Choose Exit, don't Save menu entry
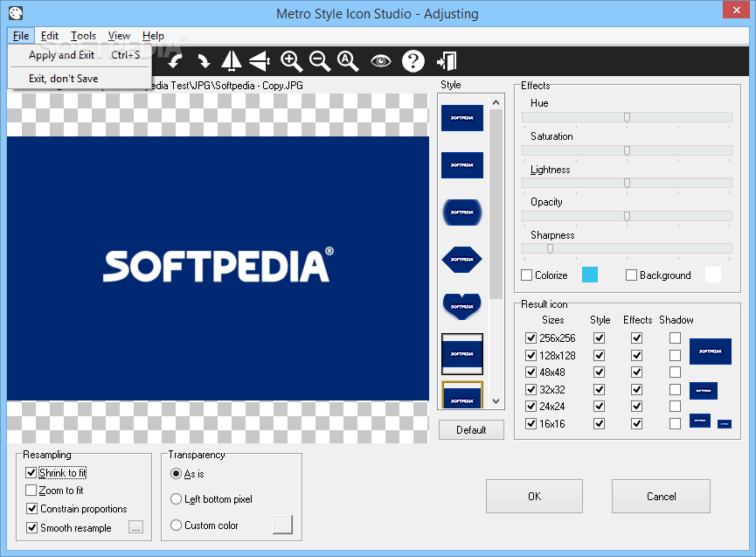756x557 pixels. point(80,79)
